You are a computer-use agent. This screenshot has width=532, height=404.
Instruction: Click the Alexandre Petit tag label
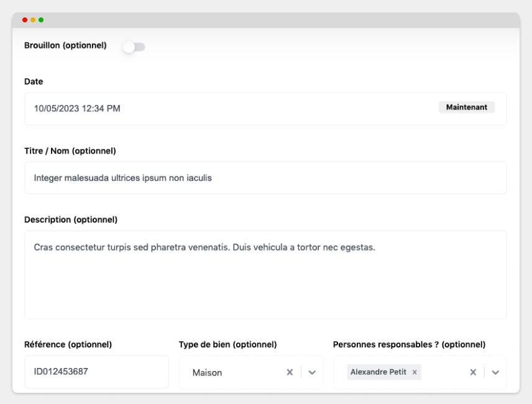(378, 372)
